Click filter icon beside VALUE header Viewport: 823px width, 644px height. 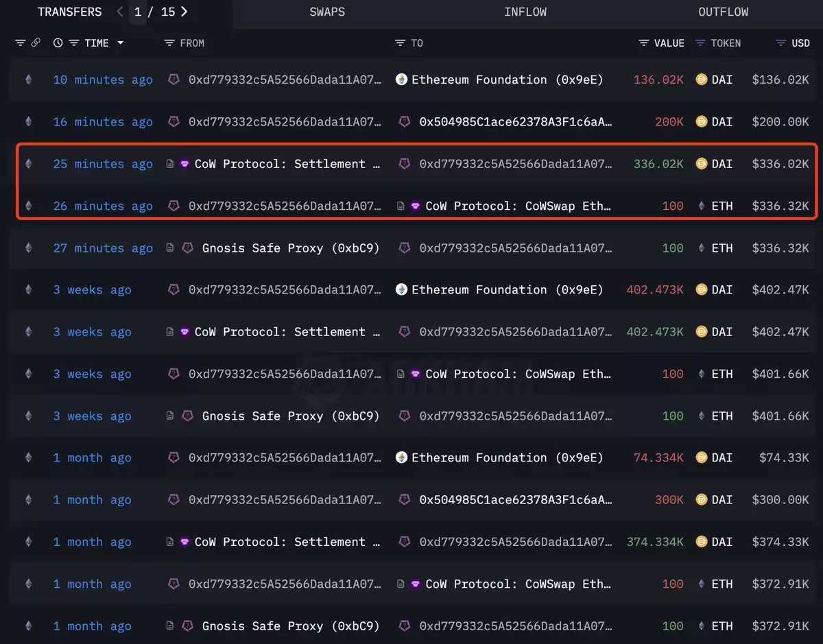pos(643,43)
